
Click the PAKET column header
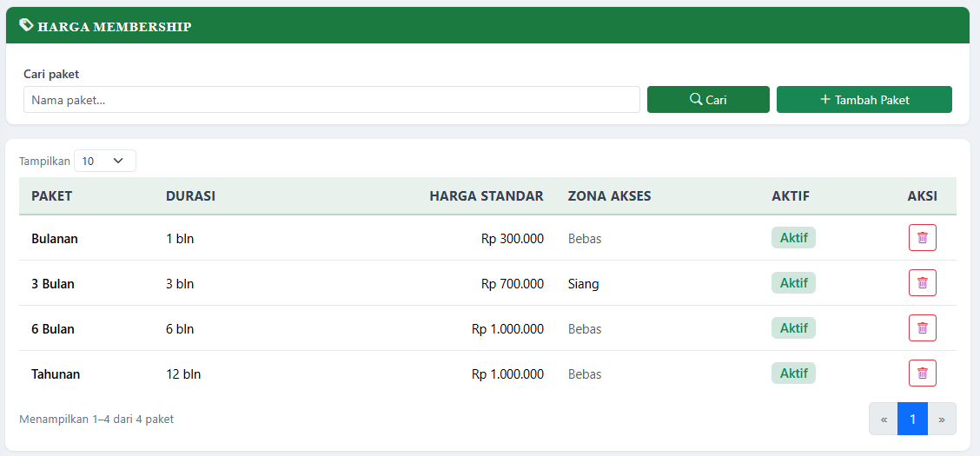pos(52,196)
